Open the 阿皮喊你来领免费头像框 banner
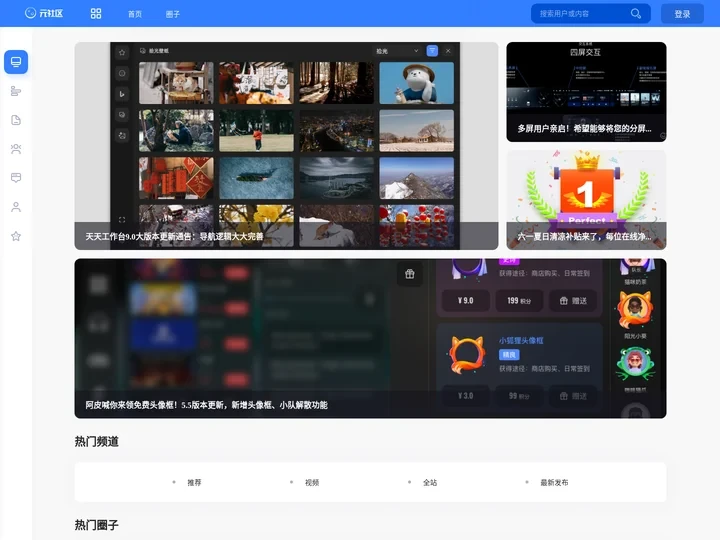 (371, 338)
